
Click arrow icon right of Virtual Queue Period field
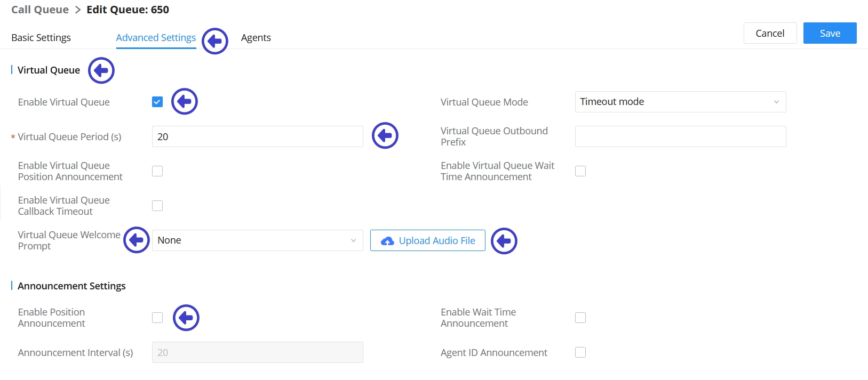click(x=385, y=135)
